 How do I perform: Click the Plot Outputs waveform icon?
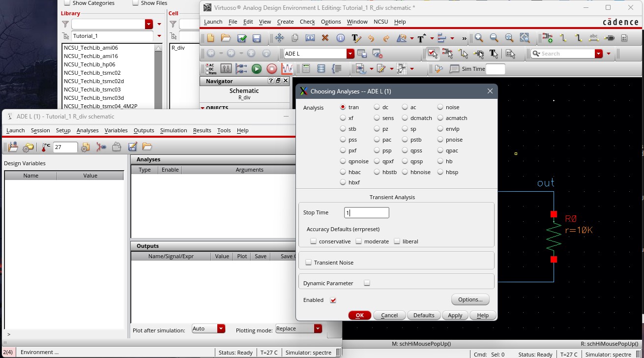coord(287,69)
